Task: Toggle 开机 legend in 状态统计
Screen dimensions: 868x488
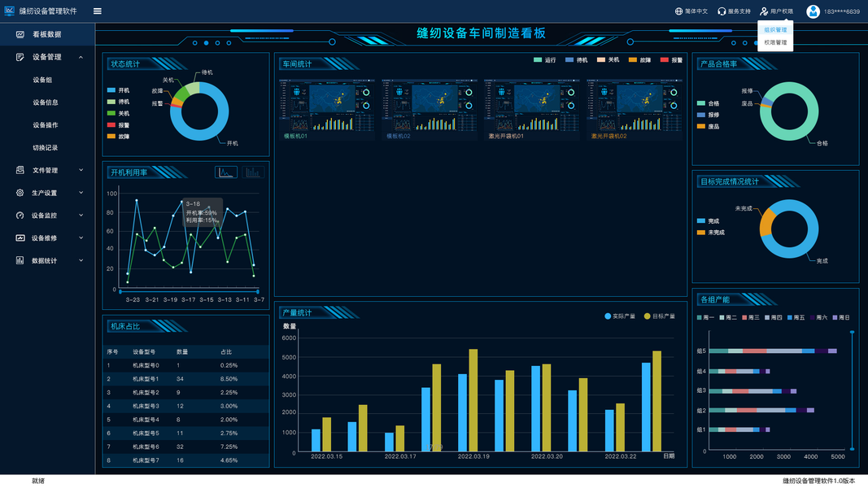Action: click(118, 90)
